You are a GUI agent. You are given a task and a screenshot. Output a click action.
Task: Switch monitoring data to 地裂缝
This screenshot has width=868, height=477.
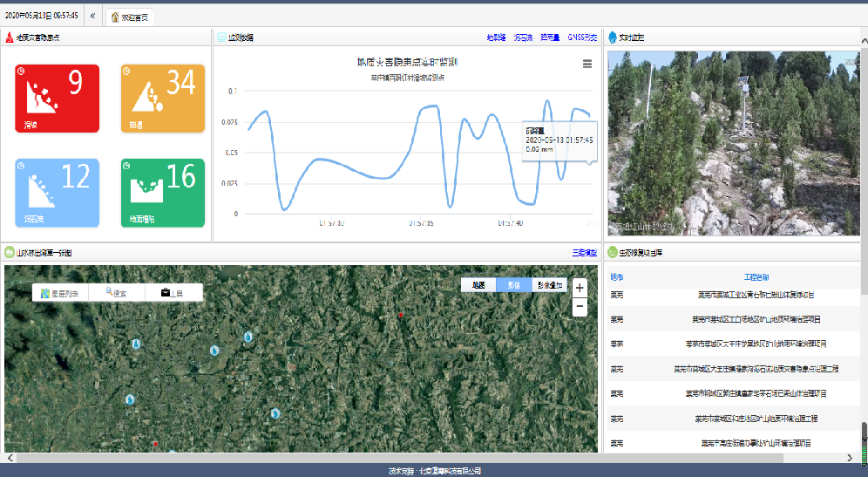pyautogui.click(x=496, y=37)
